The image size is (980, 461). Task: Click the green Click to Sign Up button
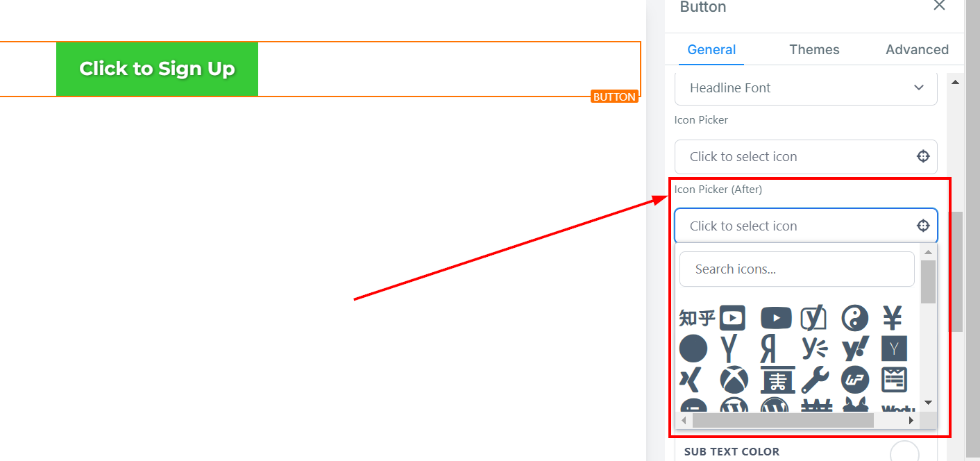point(157,69)
